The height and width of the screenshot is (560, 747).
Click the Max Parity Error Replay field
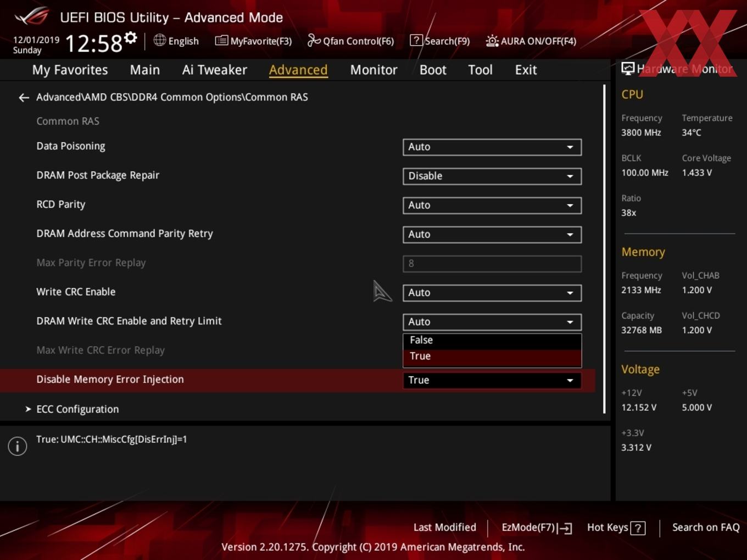492,264
